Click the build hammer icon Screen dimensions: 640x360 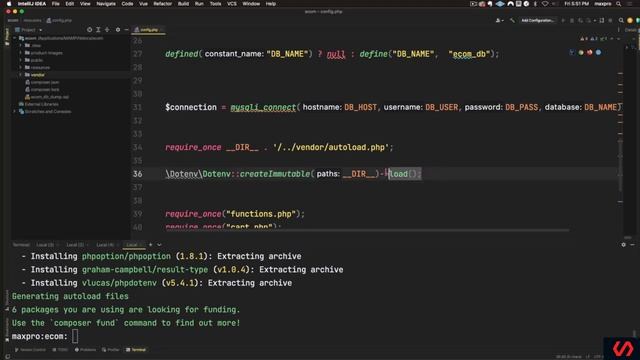[512, 20]
